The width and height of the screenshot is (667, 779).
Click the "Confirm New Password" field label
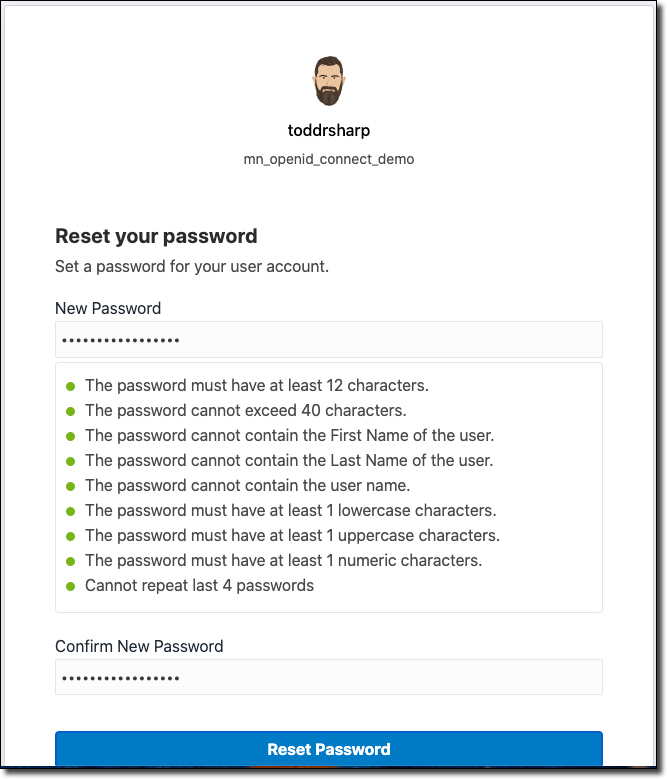coord(139,646)
